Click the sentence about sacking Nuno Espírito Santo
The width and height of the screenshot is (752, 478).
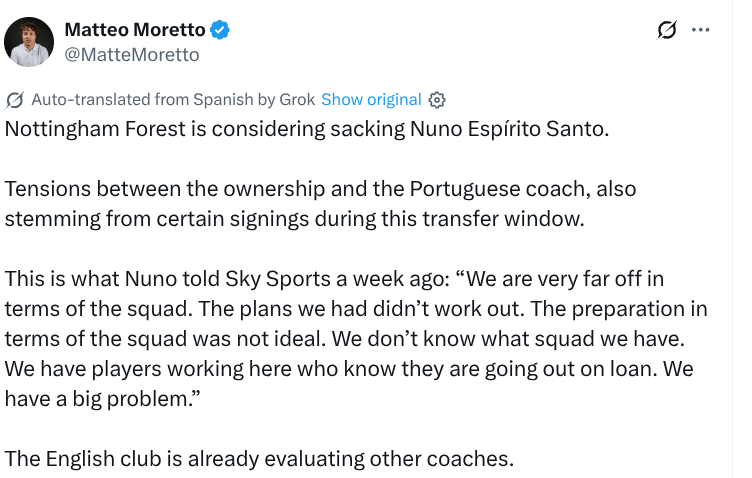click(307, 129)
